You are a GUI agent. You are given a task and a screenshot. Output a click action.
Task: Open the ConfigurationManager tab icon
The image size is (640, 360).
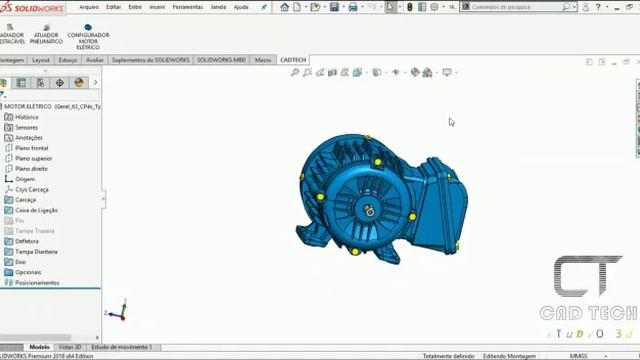point(40,83)
